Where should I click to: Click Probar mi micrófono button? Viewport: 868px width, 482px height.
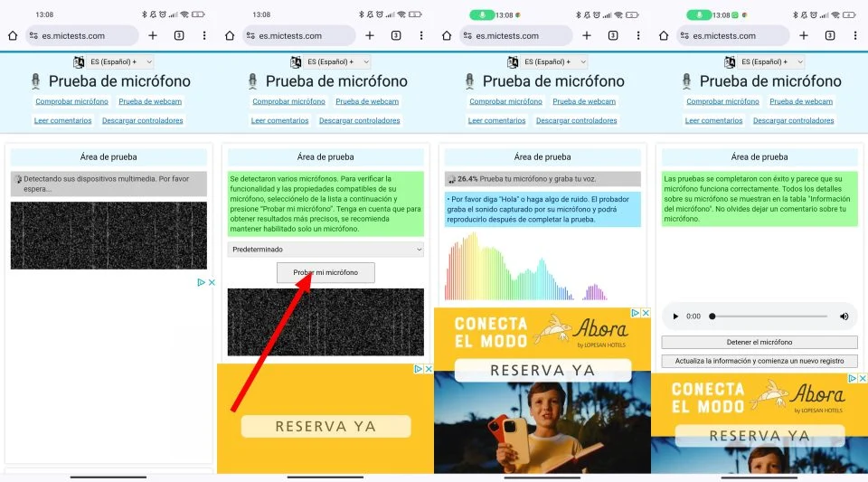tap(325, 272)
